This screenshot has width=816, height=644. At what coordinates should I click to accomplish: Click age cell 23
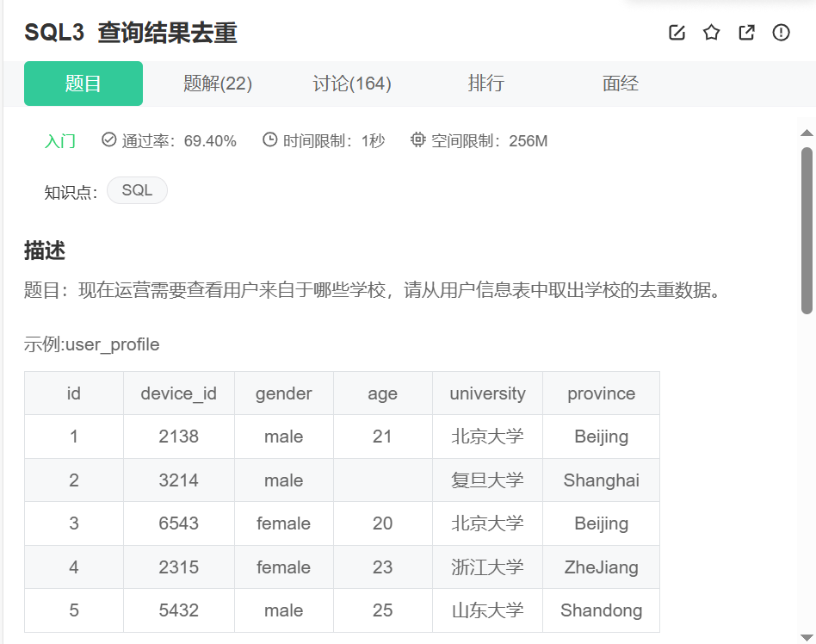pos(382,567)
